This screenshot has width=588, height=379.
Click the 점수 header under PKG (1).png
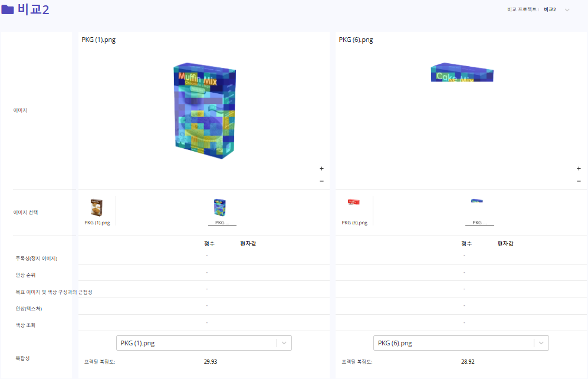(209, 244)
